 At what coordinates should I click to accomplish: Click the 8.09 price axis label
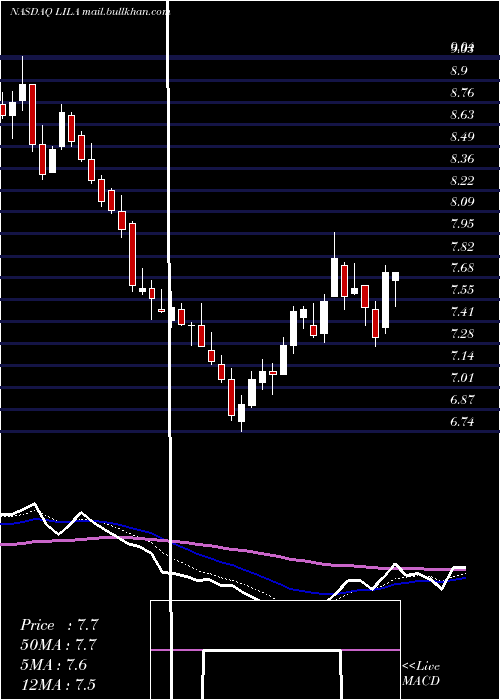coord(462,202)
